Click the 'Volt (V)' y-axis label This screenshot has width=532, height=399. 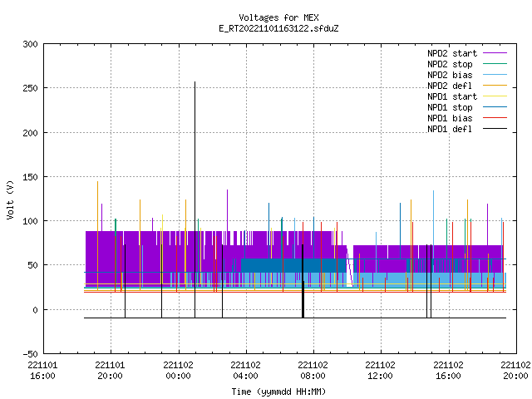click(x=10, y=199)
